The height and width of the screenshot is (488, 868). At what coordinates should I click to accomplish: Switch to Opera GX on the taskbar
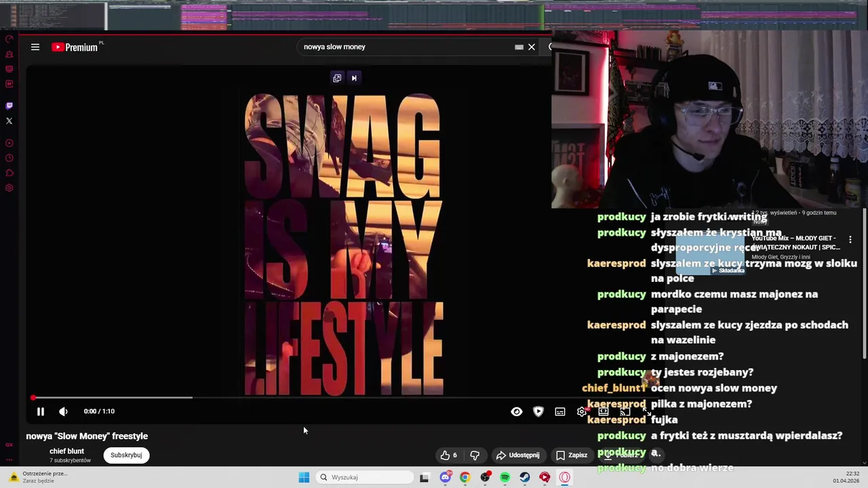pos(565,477)
